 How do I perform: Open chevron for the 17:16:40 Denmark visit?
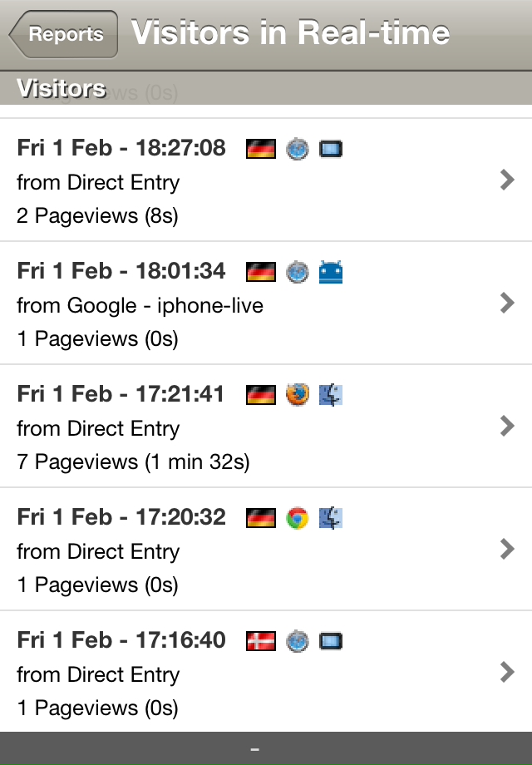508,672
